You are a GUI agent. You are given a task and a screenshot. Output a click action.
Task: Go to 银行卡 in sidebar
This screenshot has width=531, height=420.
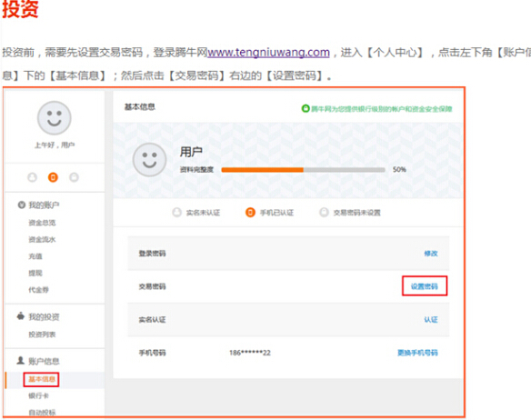pyautogui.click(x=38, y=395)
